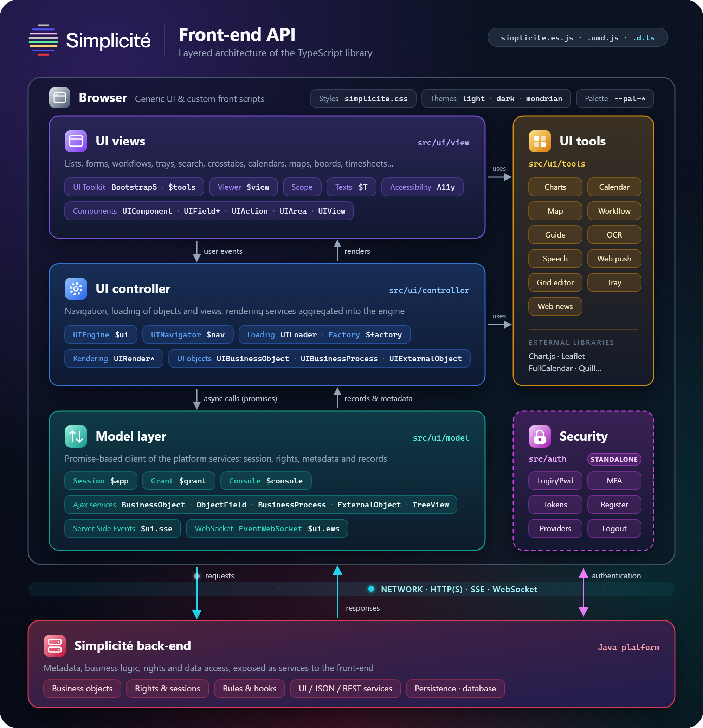Select the UIEngine $ui chip
703x728 pixels.
tap(101, 334)
